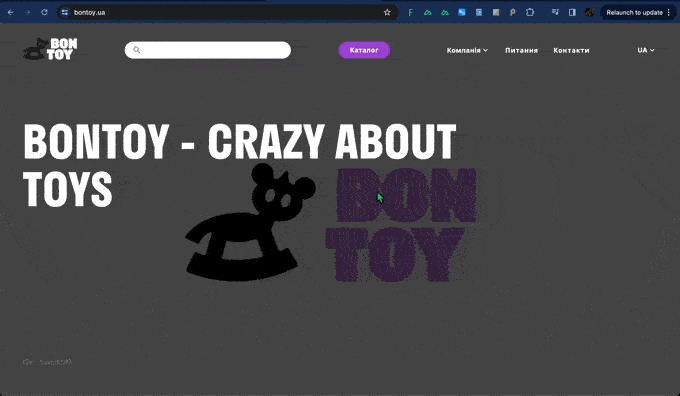Open the blue translate extension icon

click(x=461, y=13)
